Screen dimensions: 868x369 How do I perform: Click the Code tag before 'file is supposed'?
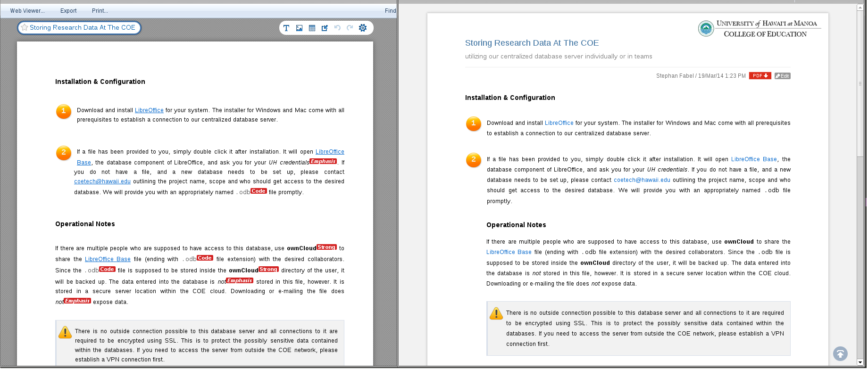107,269
